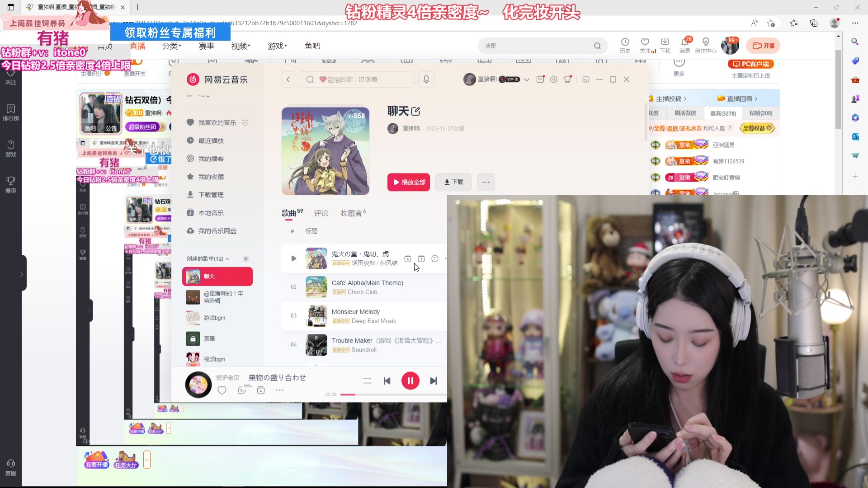Open the 视频 dropdown in site navigation
The width and height of the screenshot is (868, 488).
tap(241, 46)
